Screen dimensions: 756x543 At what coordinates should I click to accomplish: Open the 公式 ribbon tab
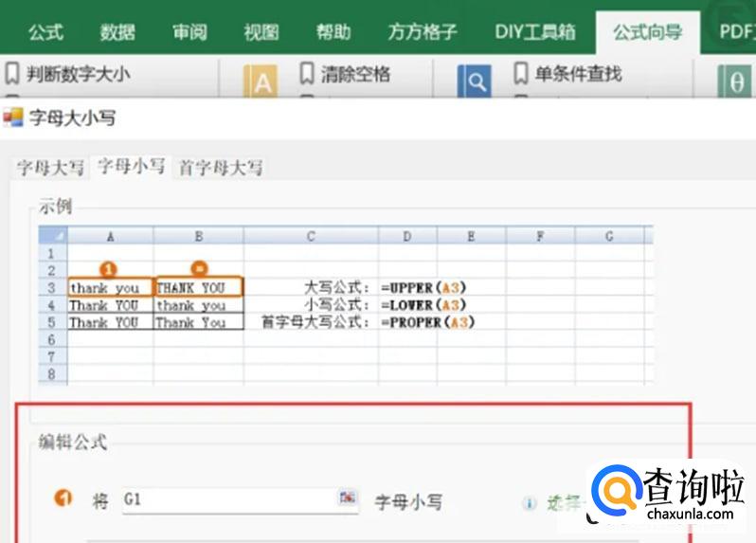pyautogui.click(x=45, y=32)
